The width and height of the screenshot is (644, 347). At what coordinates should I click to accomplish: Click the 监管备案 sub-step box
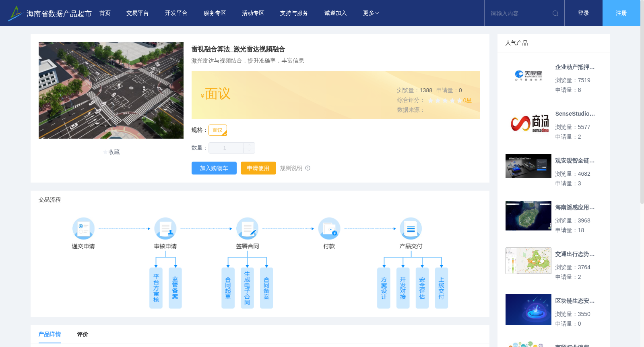pos(175,288)
